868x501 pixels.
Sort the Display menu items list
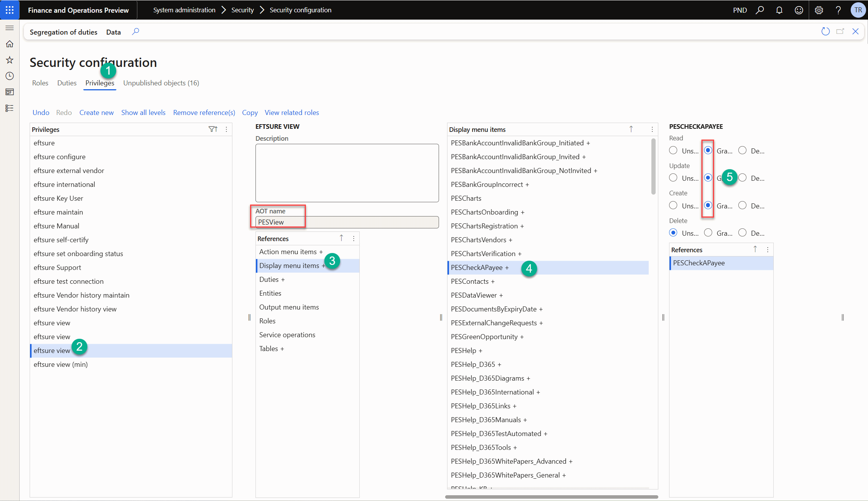[x=631, y=129]
